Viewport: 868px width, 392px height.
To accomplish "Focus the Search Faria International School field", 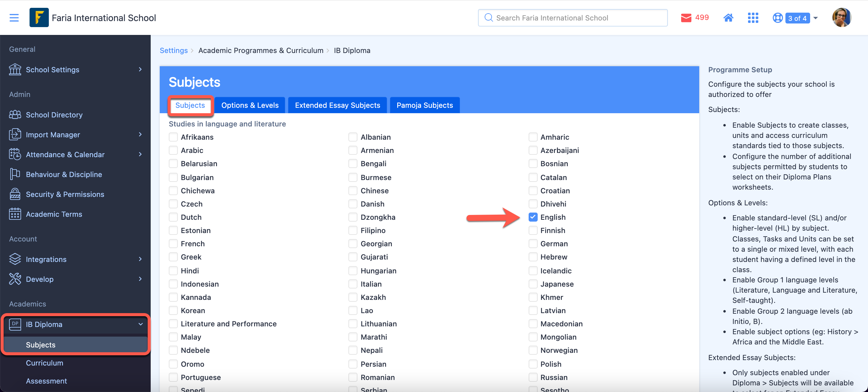I will pyautogui.click(x=573, y=17).
